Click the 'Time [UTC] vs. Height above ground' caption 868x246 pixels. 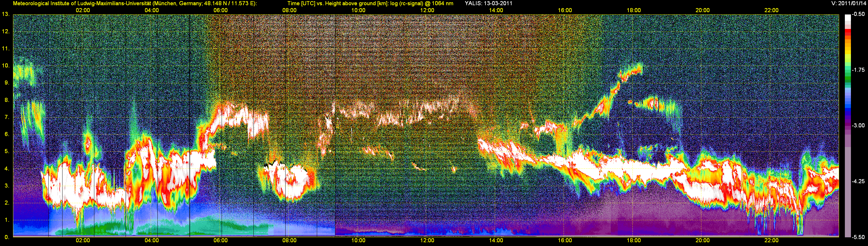[x=370, y=3]
